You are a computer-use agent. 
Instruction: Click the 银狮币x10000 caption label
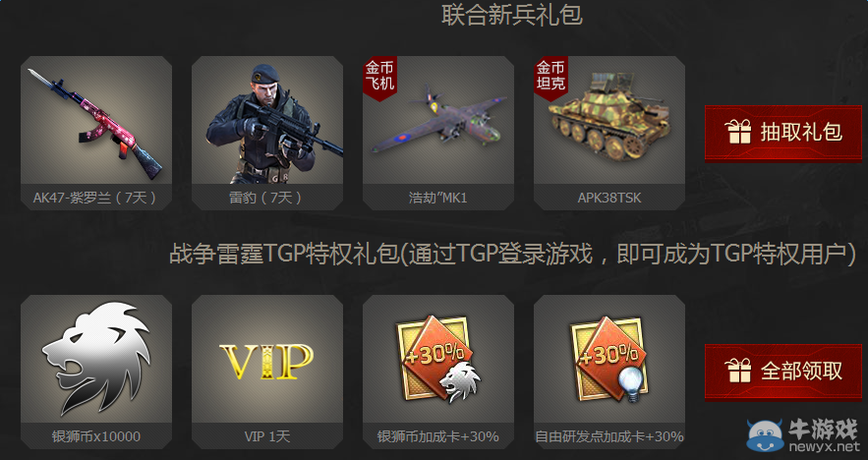pyautogui.click(x=95, y=436)
